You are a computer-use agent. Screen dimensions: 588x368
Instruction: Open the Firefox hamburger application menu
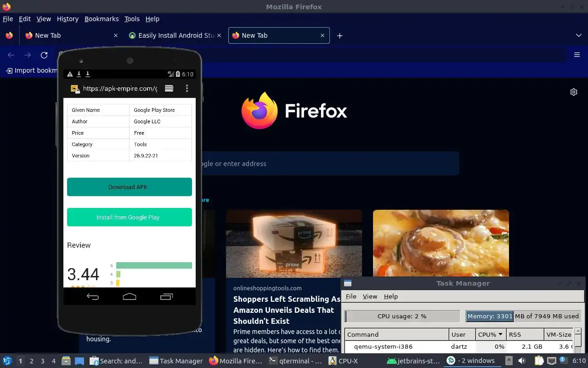[x=577, y=55]
